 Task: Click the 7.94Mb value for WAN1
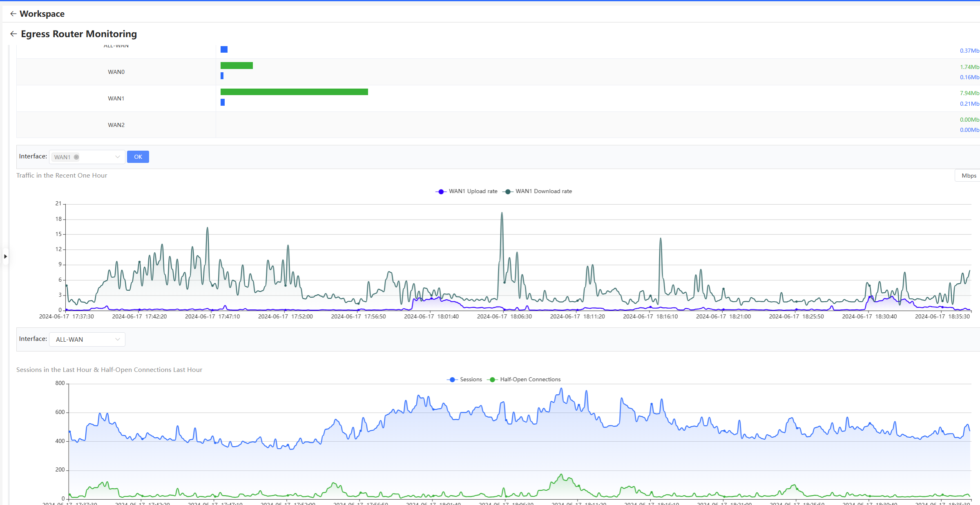pyautogui.click(x=969, y=93)
